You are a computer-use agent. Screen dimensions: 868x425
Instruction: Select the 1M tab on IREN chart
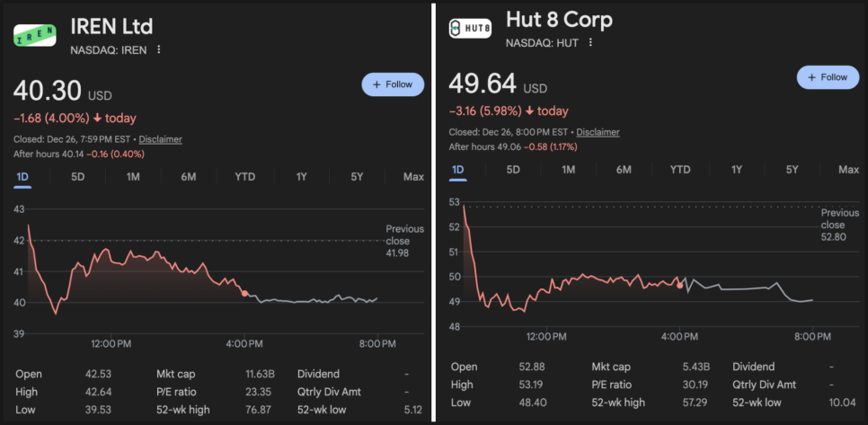pos(133,177)
